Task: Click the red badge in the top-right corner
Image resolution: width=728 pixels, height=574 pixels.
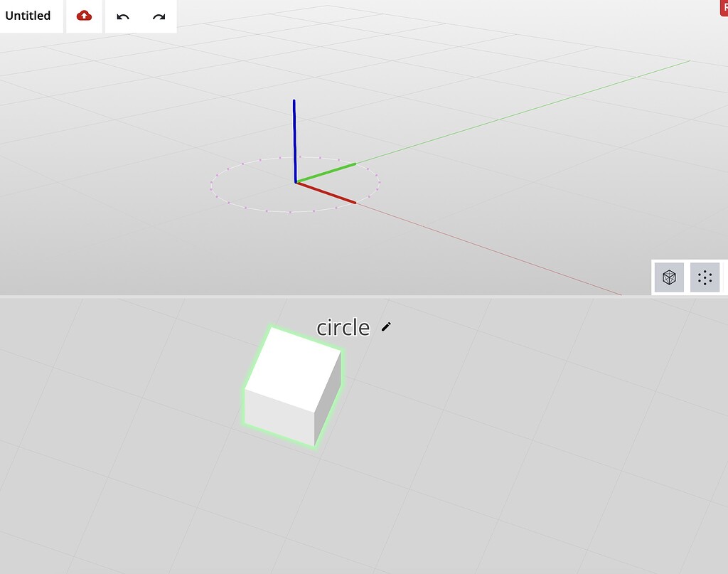Action: (724, 6)
